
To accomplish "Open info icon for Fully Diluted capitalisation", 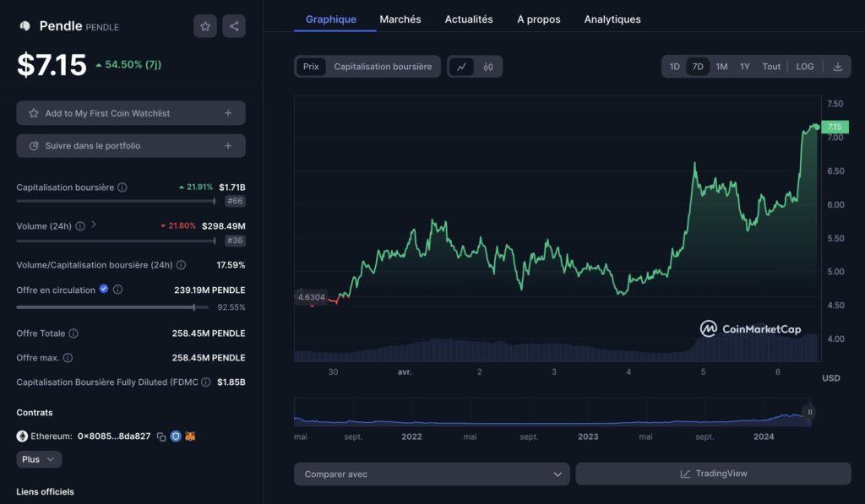I will pos(206,382).
